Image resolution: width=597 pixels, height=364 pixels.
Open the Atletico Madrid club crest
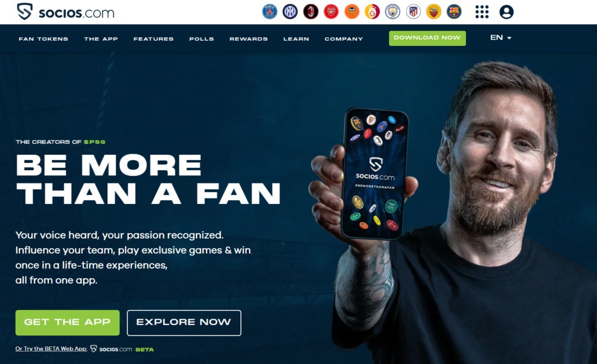(413, 12)
